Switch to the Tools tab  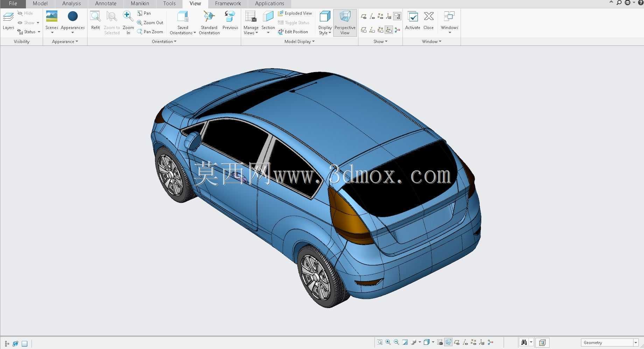point(169,3)
